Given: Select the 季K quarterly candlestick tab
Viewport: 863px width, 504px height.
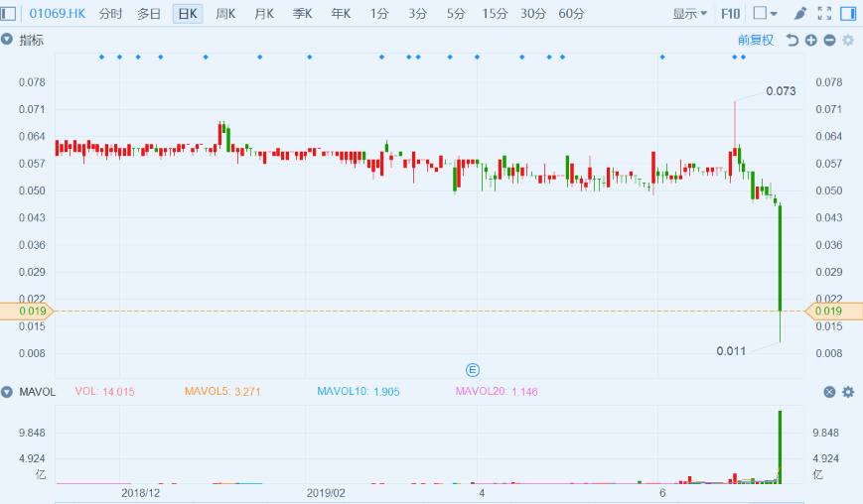Looking at the screenshot, I should click(x=302, y=13).
